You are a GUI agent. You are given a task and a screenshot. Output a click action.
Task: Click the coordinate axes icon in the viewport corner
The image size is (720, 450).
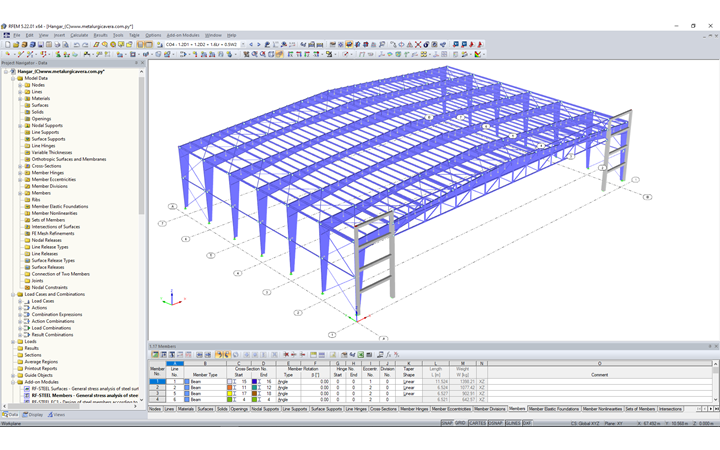[172, 298]
